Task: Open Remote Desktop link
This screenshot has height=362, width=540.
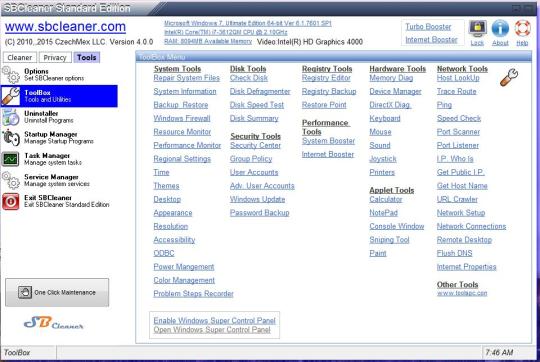Action: [465, 240]
